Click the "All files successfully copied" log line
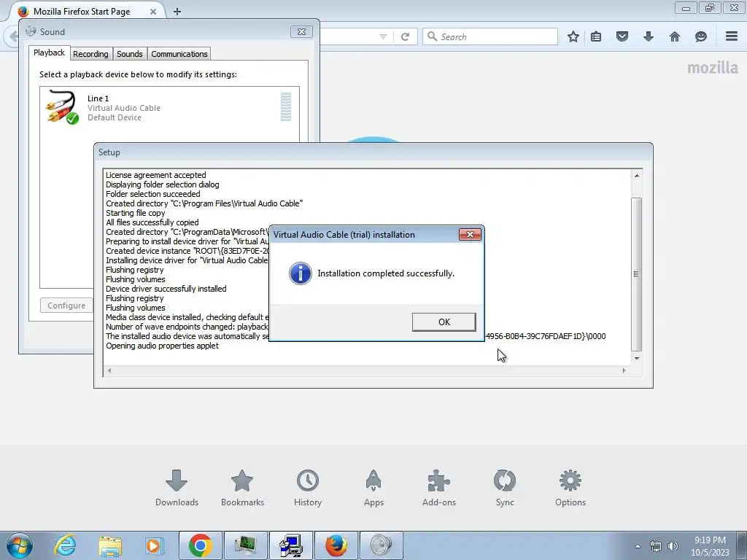747x560 pixels. 152,222
